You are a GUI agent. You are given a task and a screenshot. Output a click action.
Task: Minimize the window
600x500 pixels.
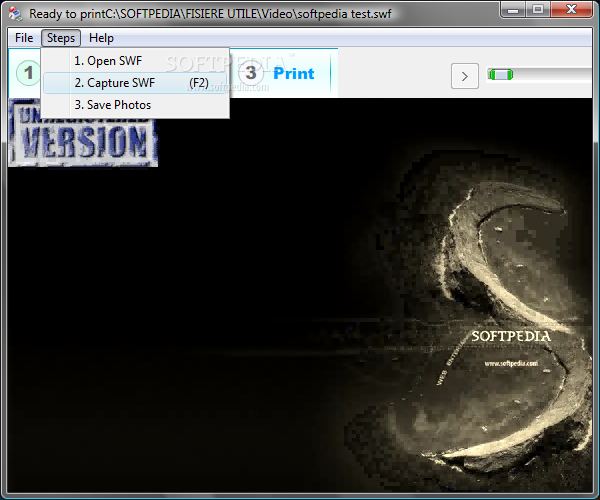coord(513,10)
